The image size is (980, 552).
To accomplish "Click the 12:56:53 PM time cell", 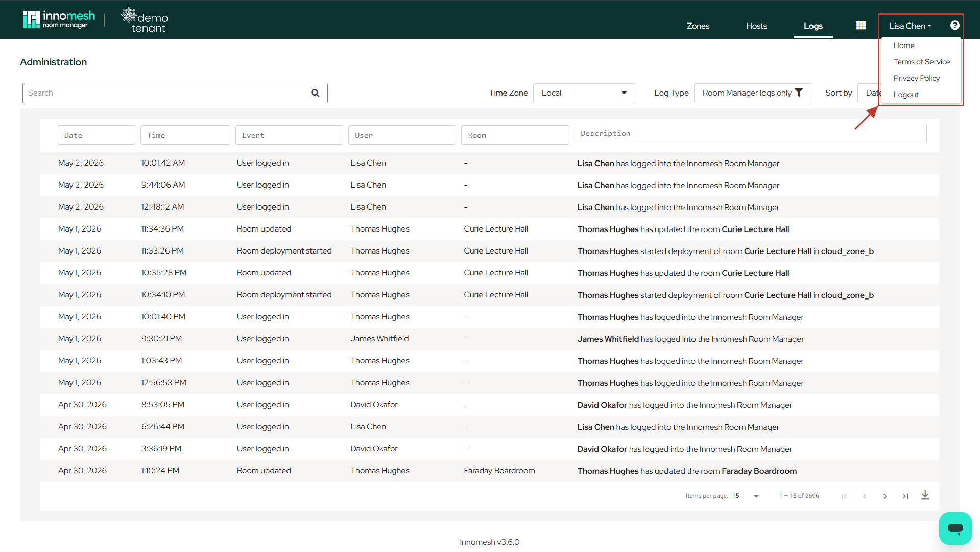I will (163, 383).
